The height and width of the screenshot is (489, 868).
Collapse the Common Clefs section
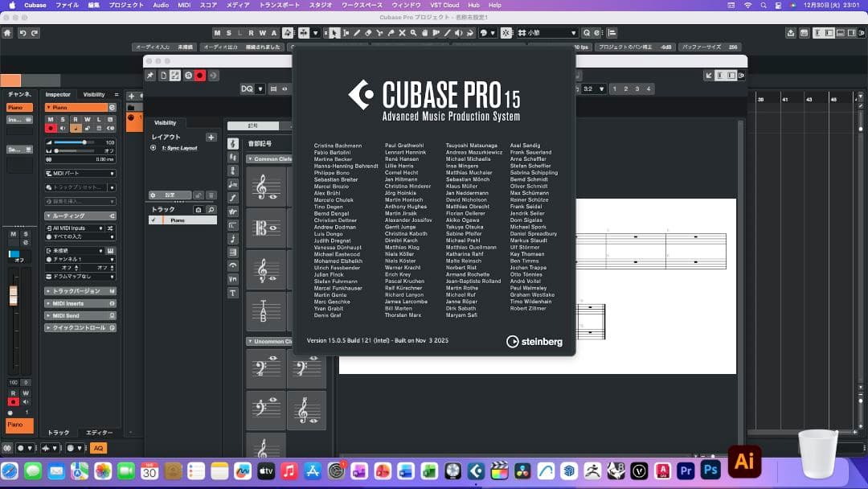click(x=251, y=159)
